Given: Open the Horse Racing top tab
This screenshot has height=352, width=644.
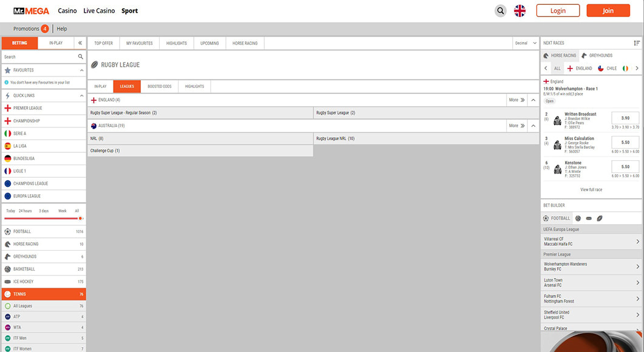Looking at the screenshot, I should (x=245, y=43).
